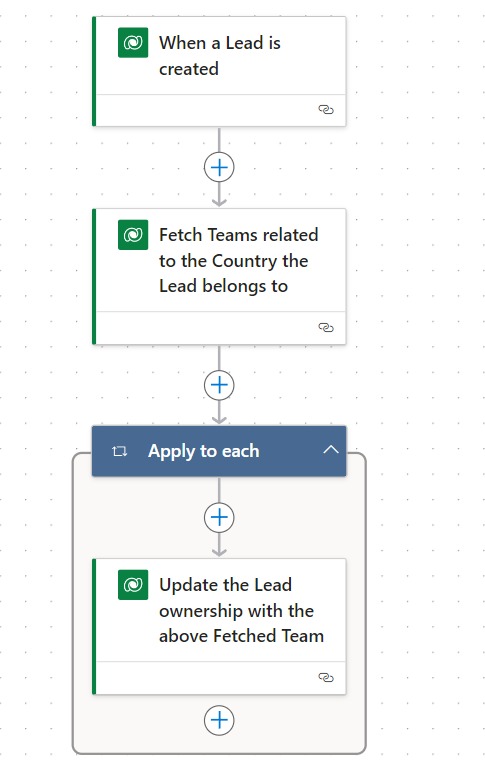485x760 pixels.
Task: Click footer bar of Update Lead ownership card
Action: point(220,678)
